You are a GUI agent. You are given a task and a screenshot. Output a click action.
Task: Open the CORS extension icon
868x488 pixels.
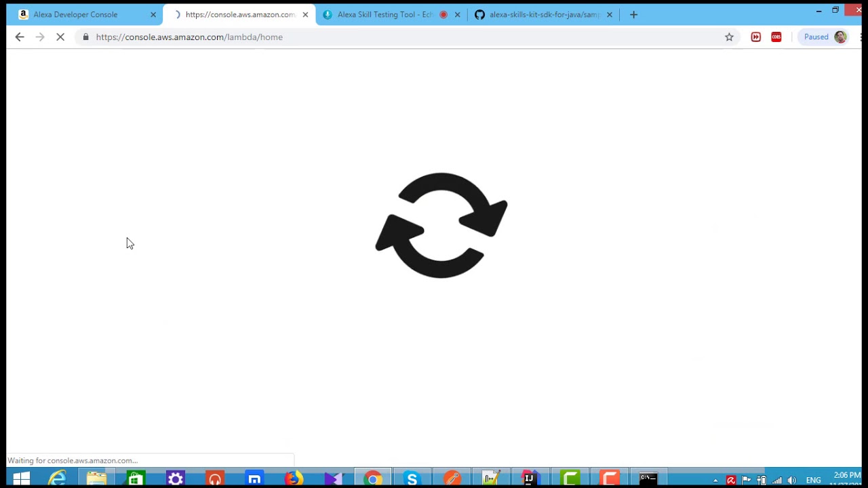coord(776,37)
